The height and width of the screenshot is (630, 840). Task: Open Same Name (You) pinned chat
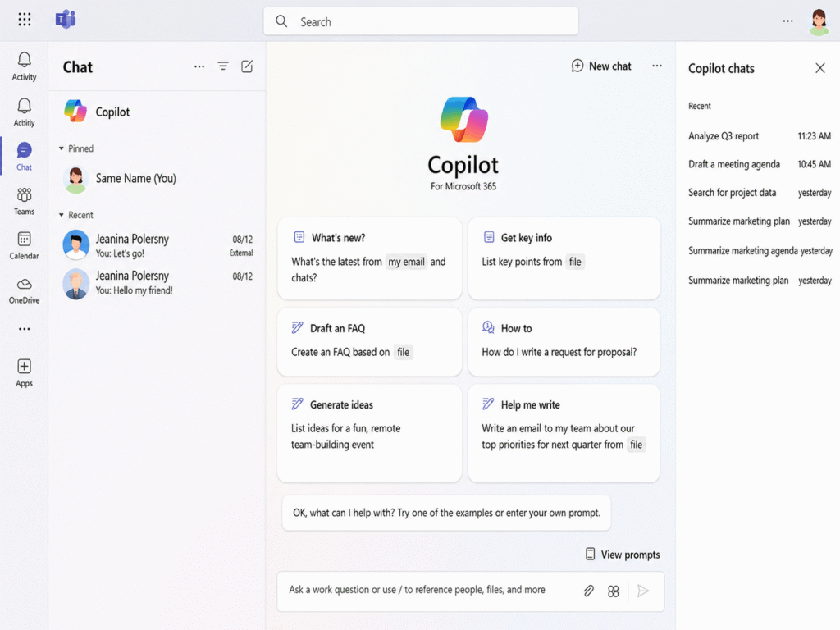(x=157, y=179)
